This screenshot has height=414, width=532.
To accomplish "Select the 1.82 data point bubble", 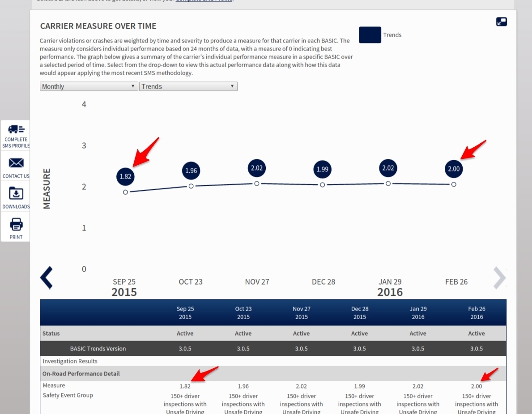I will tap(125, 176).
